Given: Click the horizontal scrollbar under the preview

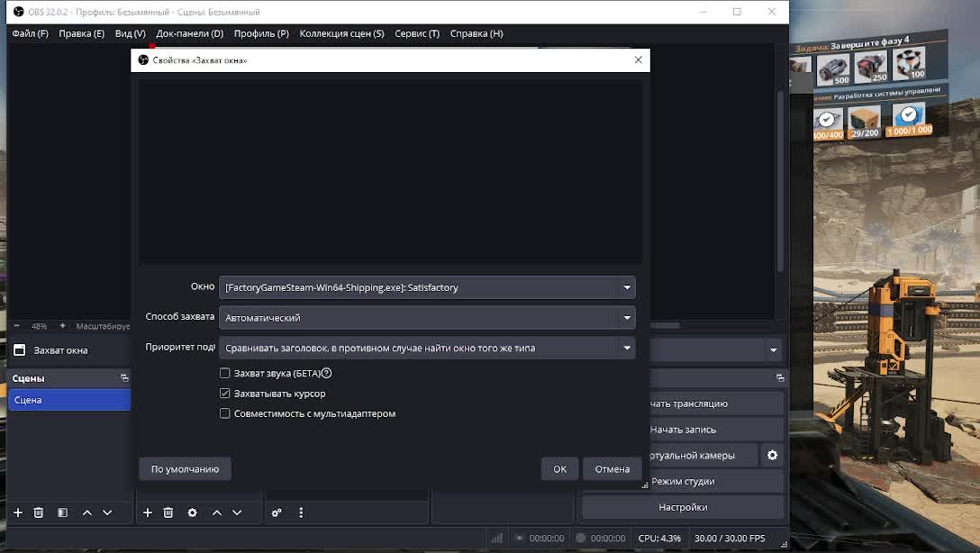Looking at the screenshot, I should click(665, 325).
